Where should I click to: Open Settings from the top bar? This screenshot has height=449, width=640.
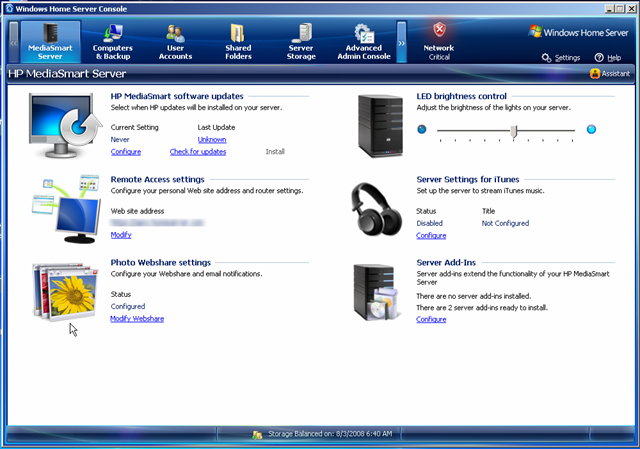[x=561, y=58]
